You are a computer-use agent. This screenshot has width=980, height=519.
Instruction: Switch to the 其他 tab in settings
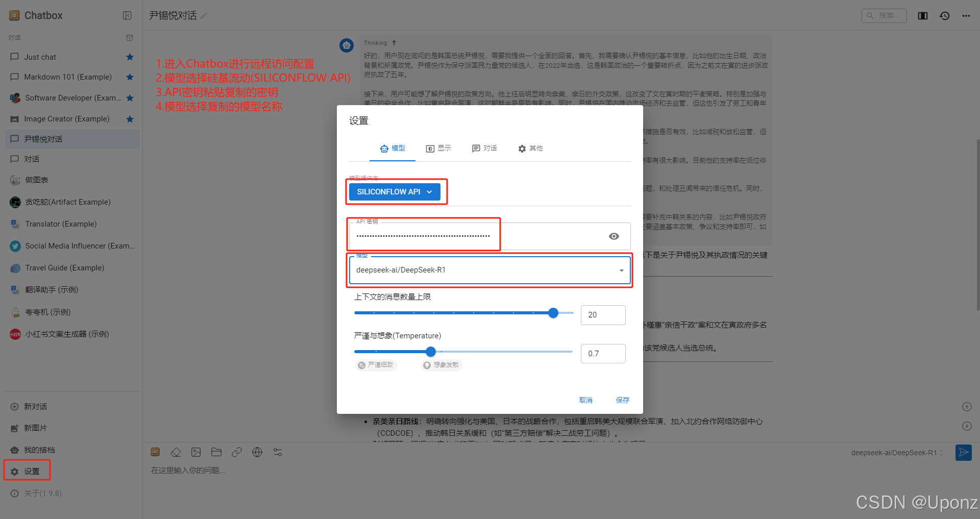point(530,149)
